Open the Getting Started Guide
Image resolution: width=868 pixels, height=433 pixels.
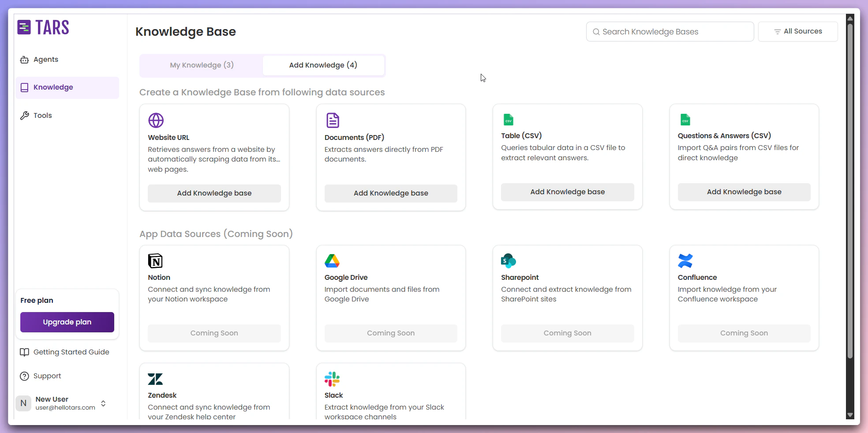point(71,352)
